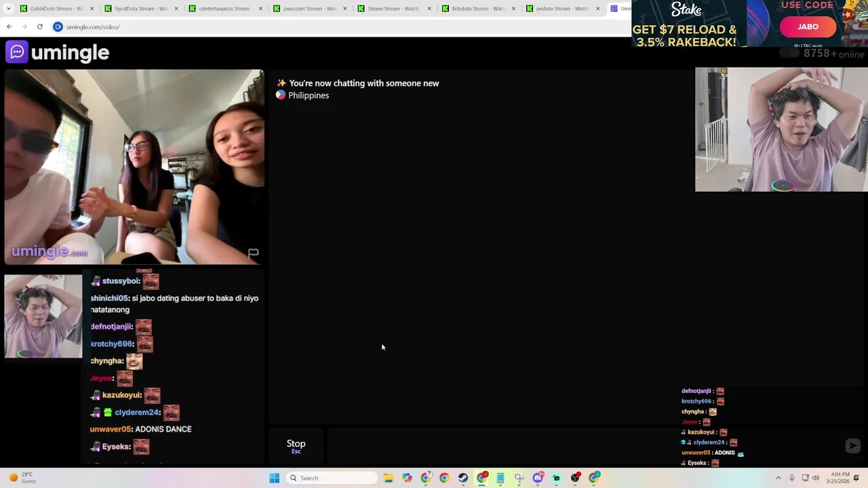The width and height of the screenshot is (868, 488).
Task: Open the green streaming app in taskbar
Action: tap(556, 478)
